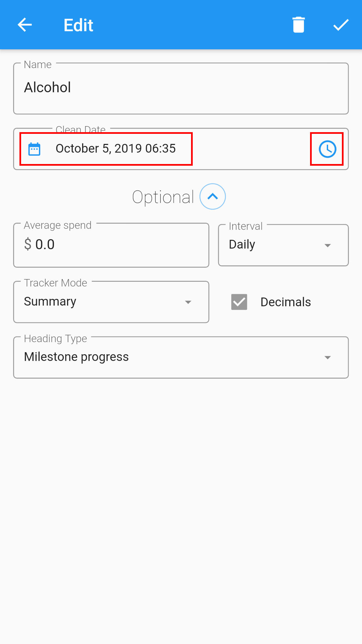Click the Optional heading text
The height and width of the screenshot is (644, 362).
pyautogui.click(x=163, y=197)
